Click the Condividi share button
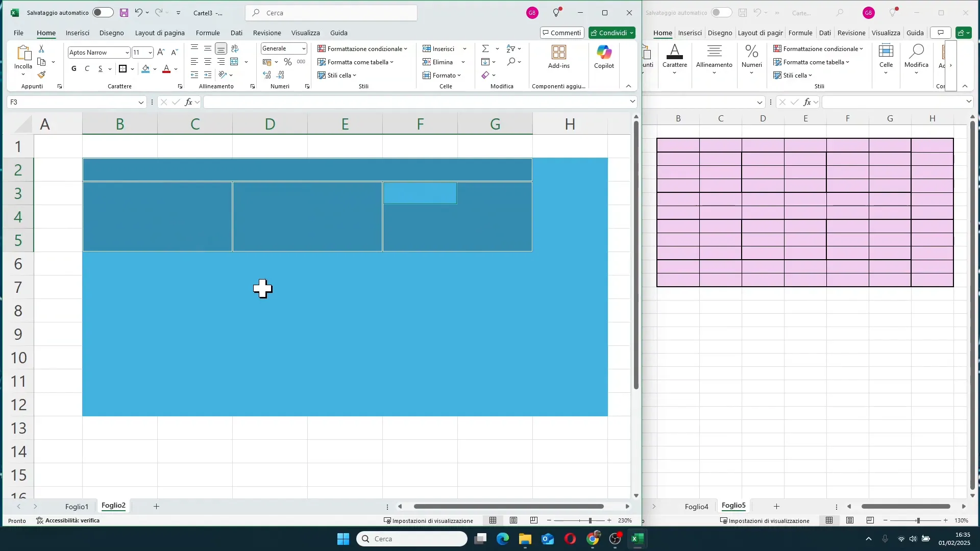Image resolution: width=980 pixels, height=551 pixels. point(612,33)
